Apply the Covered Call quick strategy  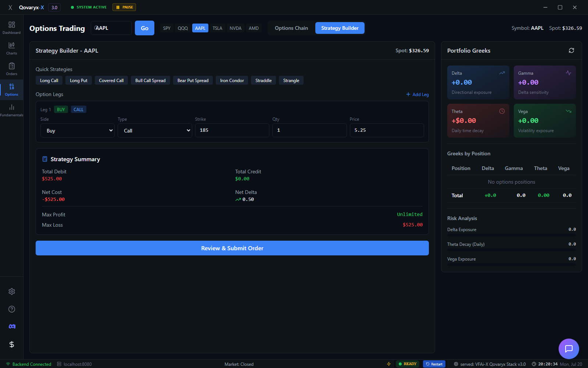pos(111,80)
